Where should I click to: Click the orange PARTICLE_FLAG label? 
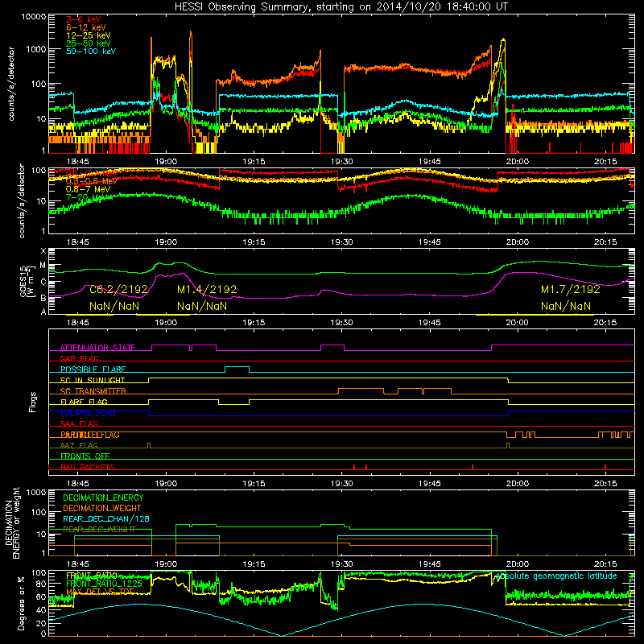point(90,435)
